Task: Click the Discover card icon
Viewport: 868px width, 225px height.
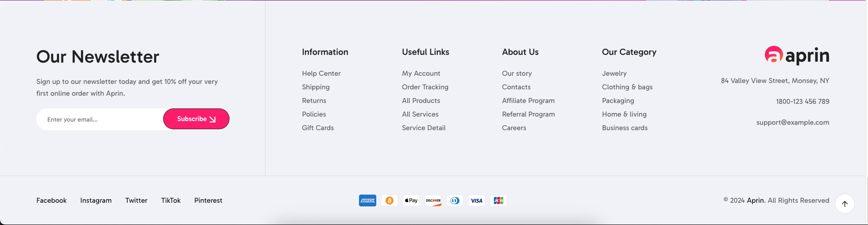Action: [x=433, y=201]
